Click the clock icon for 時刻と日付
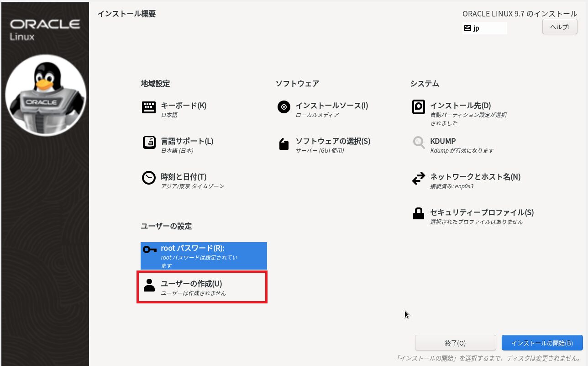 point(149,178)
